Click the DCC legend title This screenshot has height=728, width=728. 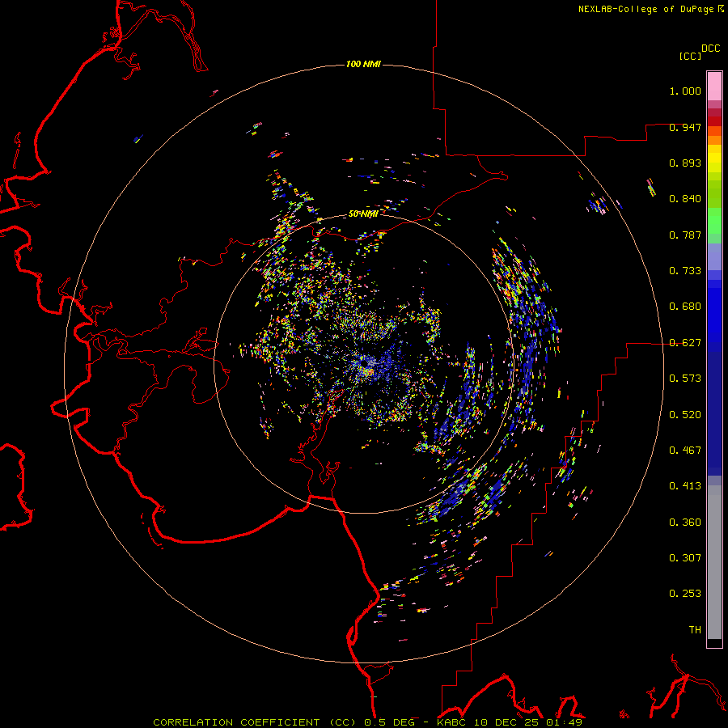pos(710,49)
